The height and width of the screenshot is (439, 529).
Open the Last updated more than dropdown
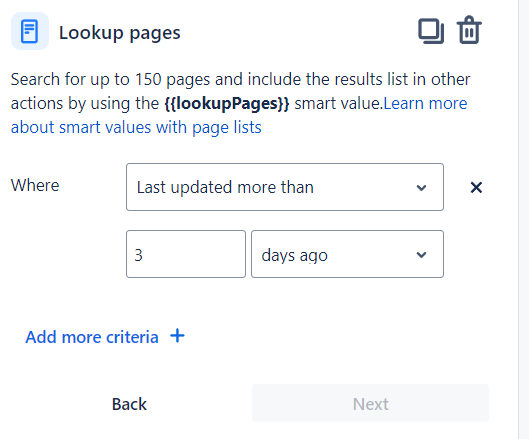pos(285,187)
